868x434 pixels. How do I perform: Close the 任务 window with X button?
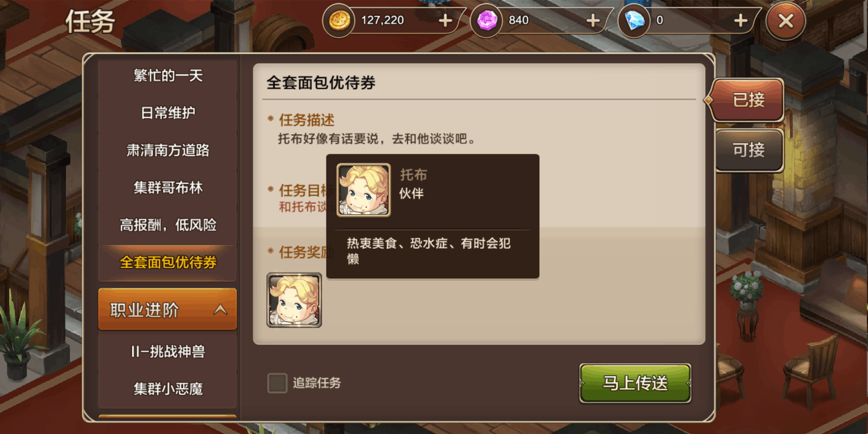tap(785, 21)
